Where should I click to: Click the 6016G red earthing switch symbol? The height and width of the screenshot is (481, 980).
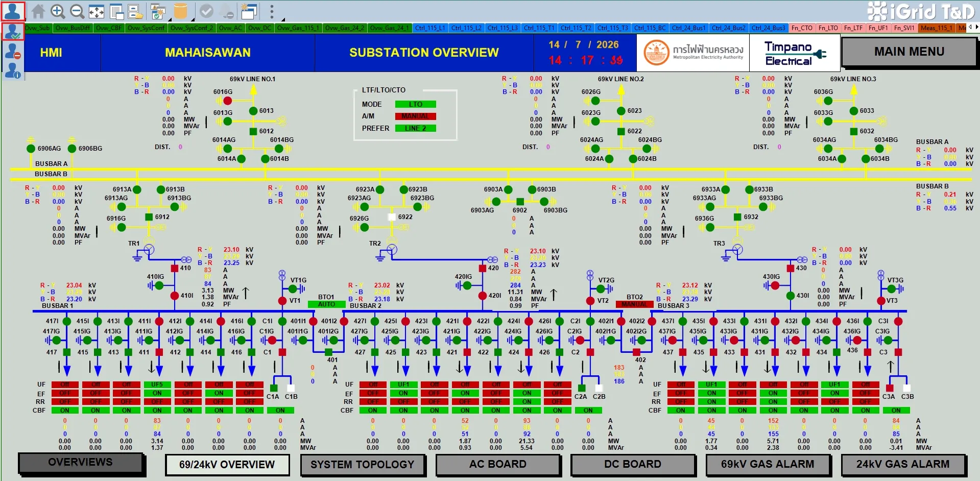pos(228,101)
